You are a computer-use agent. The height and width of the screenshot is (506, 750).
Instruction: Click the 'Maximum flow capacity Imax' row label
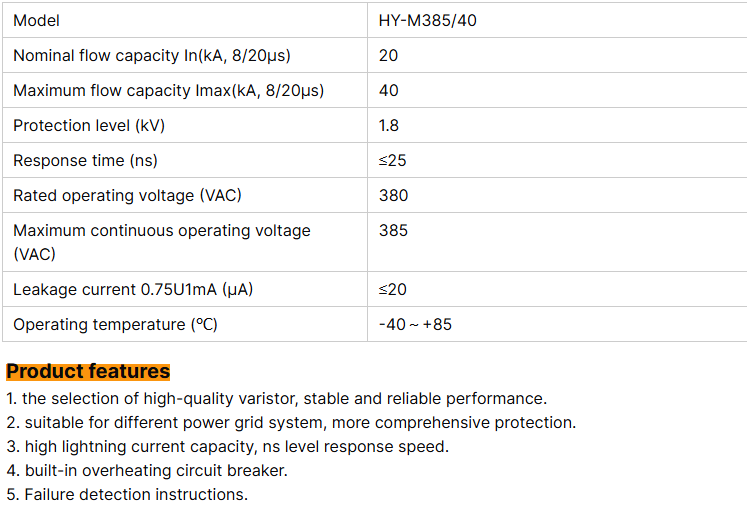(x=168, y=91)
